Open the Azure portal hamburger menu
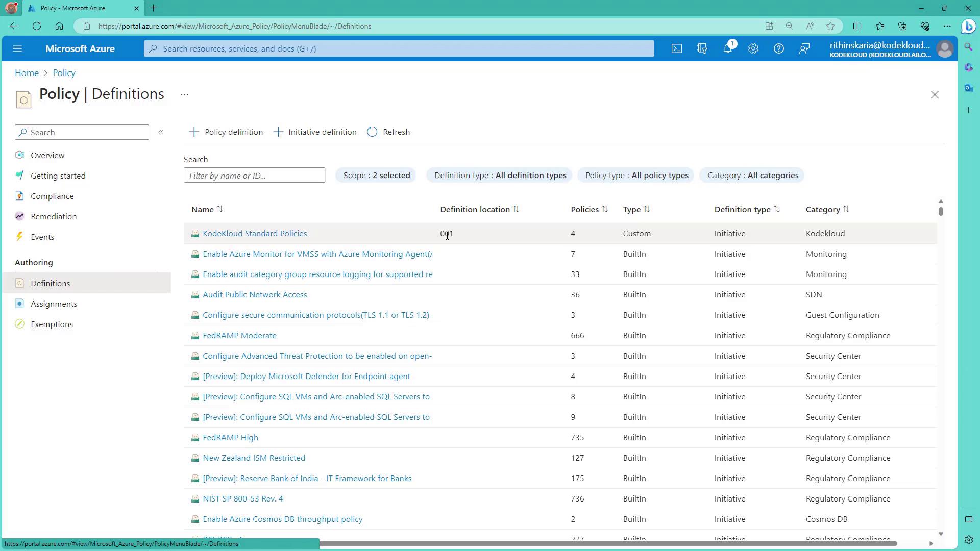 pyautogui.click(x=17, y=49)
